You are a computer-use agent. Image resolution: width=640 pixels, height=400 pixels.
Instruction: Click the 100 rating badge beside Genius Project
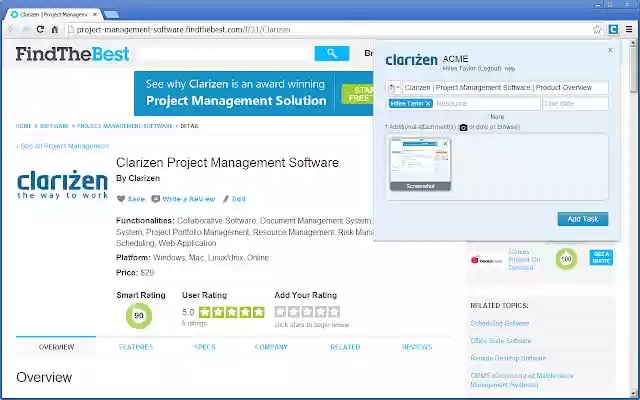pyautogui.click(x=566, y=259)
